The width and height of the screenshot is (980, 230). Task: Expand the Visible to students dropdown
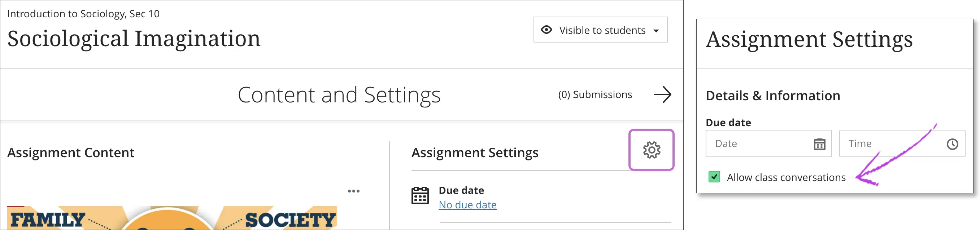(602, 30)
